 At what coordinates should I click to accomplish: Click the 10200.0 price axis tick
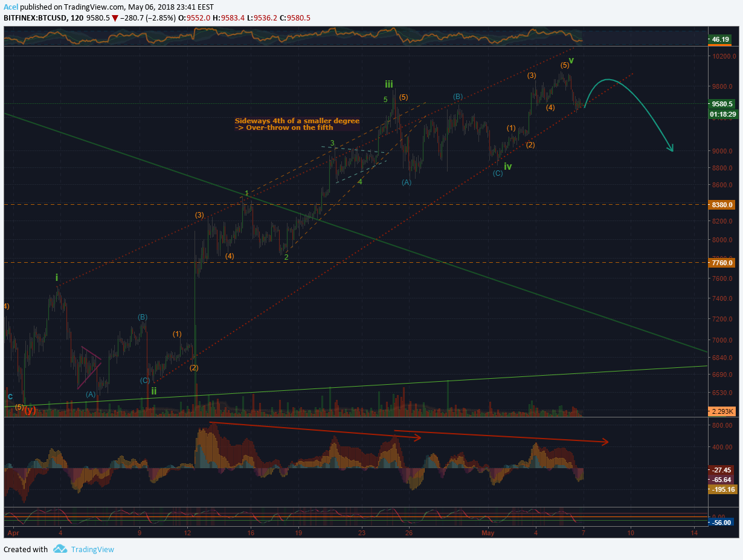(x=722, y=56)
